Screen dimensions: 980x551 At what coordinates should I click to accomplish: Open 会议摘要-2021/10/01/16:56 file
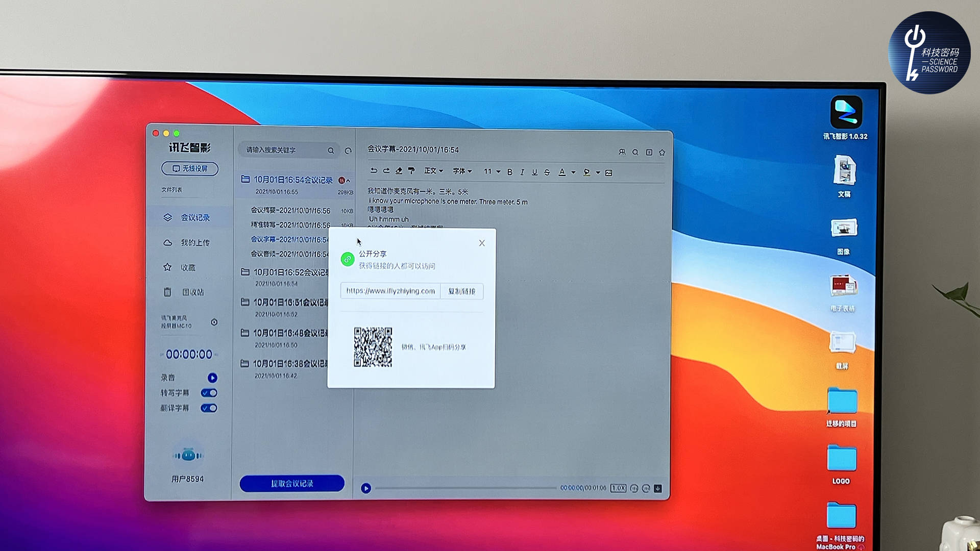[290, 210]
